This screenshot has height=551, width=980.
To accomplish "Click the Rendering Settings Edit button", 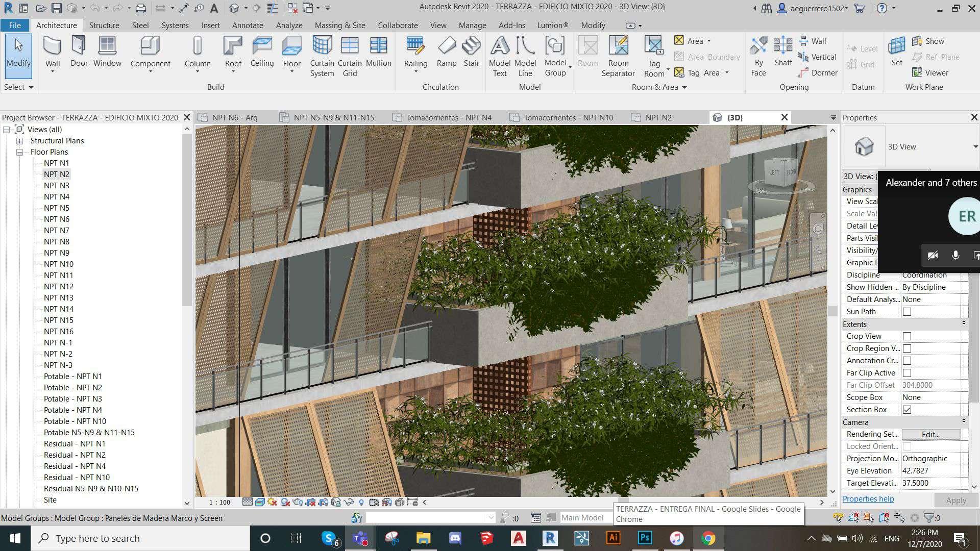I will pos(930,435).
